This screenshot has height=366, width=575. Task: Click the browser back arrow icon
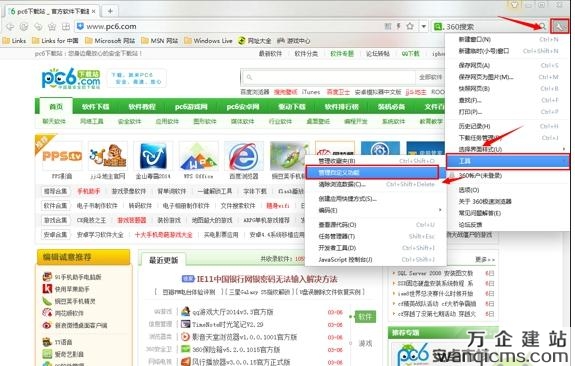tap(10, 26)
